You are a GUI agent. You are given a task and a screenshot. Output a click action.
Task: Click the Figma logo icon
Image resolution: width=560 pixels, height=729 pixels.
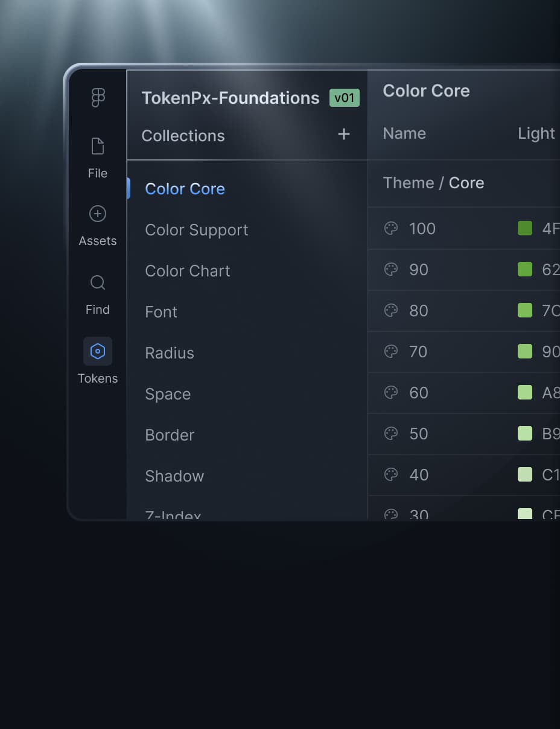coord(98,97)
